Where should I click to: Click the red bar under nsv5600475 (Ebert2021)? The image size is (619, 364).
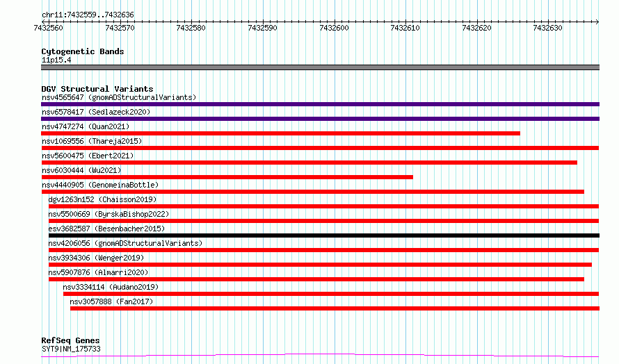[x=309, y=163]
